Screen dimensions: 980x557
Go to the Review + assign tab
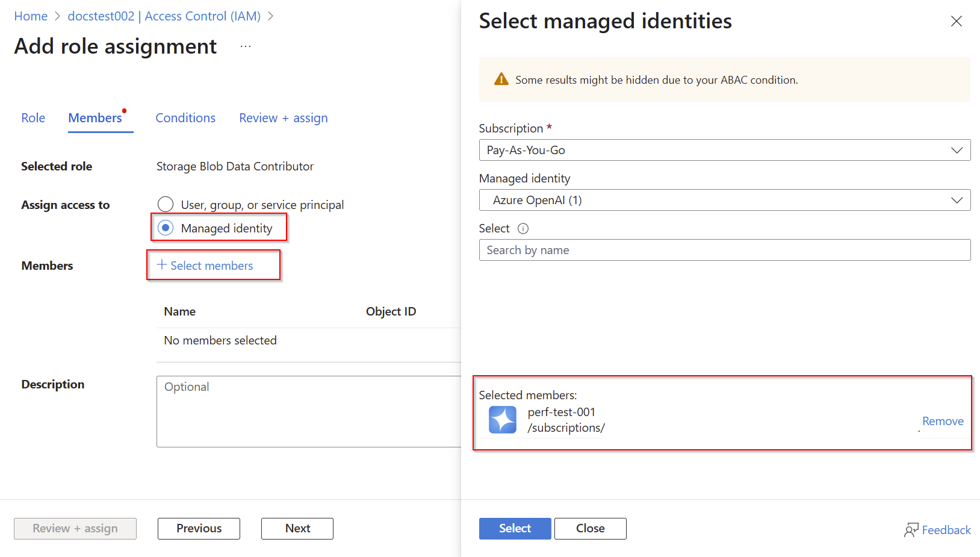pos(283,118)
